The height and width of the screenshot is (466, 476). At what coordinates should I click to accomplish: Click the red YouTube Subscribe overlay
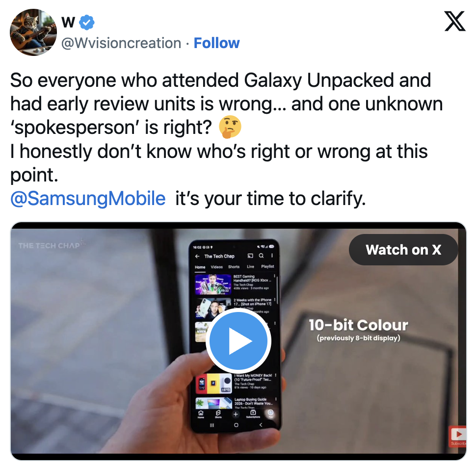point(457,436)
